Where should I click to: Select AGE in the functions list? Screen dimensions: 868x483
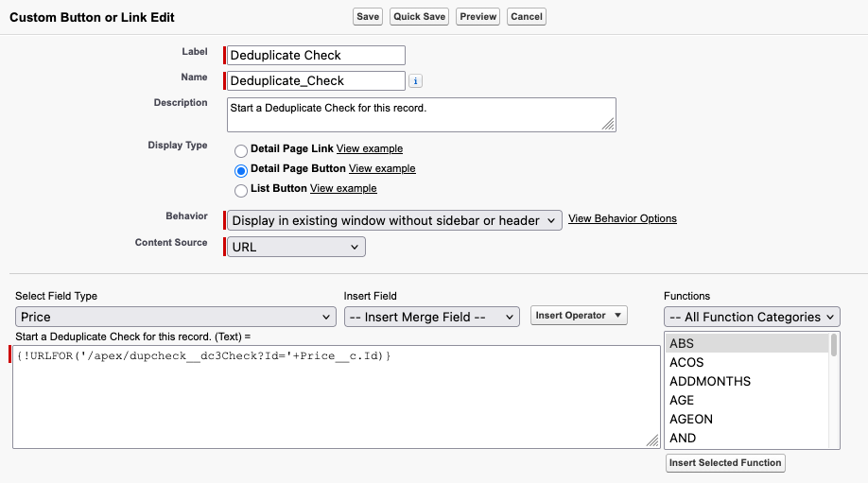(747, 400)
